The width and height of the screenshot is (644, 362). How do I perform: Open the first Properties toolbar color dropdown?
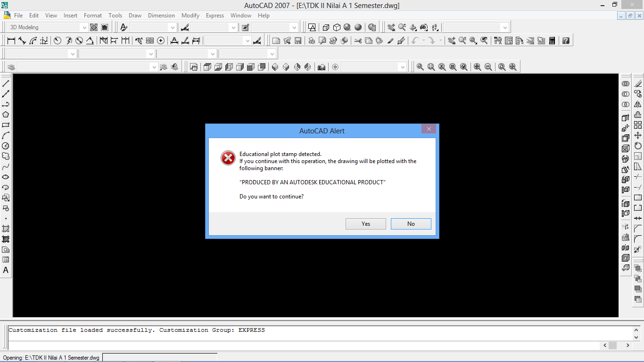pyautogui.click(x=41, y=54)
